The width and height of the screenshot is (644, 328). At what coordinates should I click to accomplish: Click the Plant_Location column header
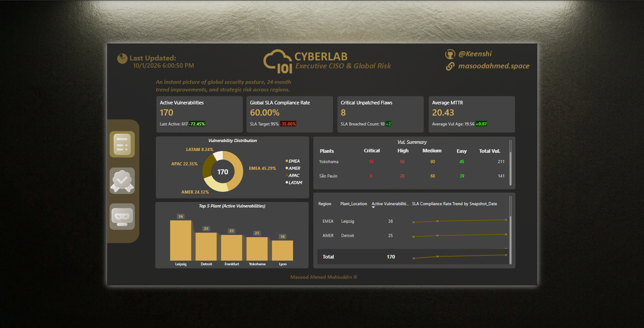(354, 204)
